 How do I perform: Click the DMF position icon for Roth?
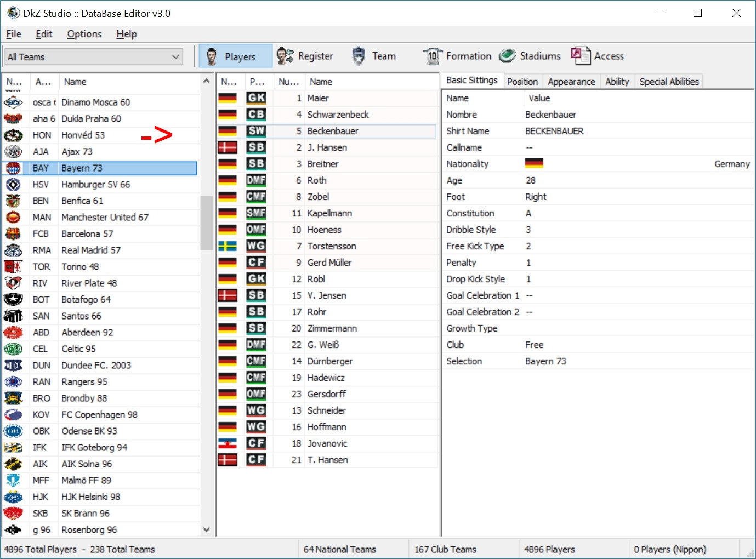[256, 180]
